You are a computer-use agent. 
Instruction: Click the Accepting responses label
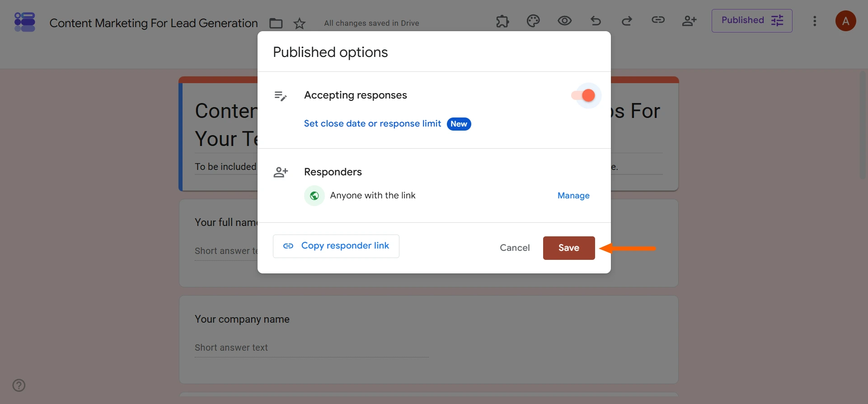pos(356,95)
